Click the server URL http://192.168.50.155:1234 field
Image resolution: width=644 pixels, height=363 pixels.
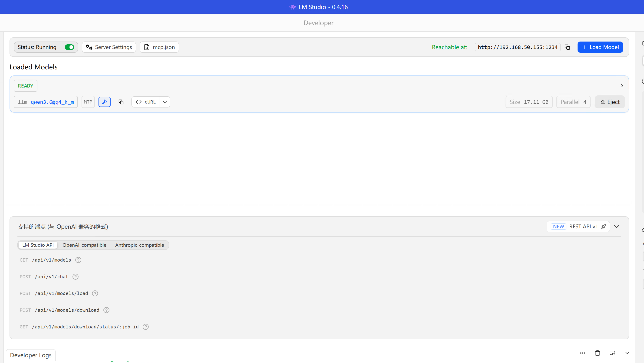click(x=518, y=47)
